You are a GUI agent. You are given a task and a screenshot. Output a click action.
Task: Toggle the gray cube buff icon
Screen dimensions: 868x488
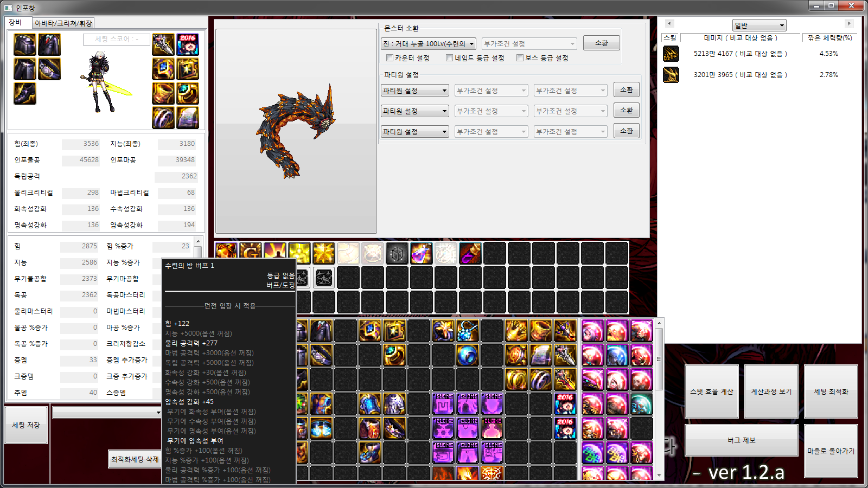397,253
